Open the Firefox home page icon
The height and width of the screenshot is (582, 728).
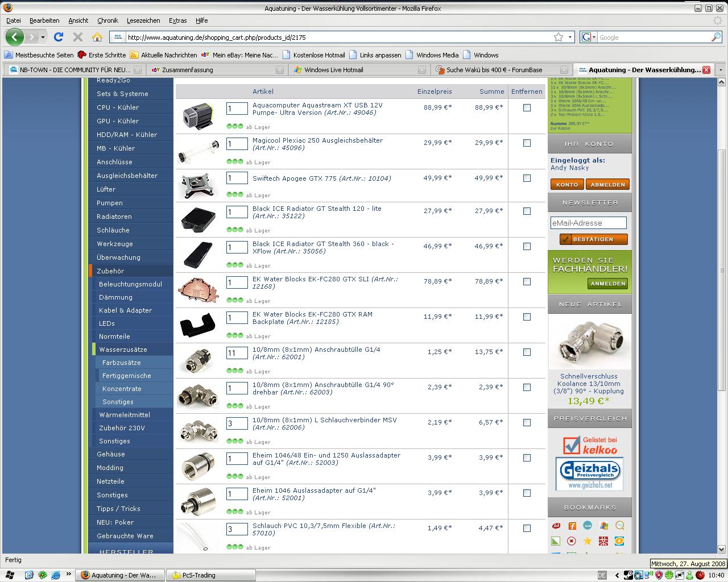[97, 37]
